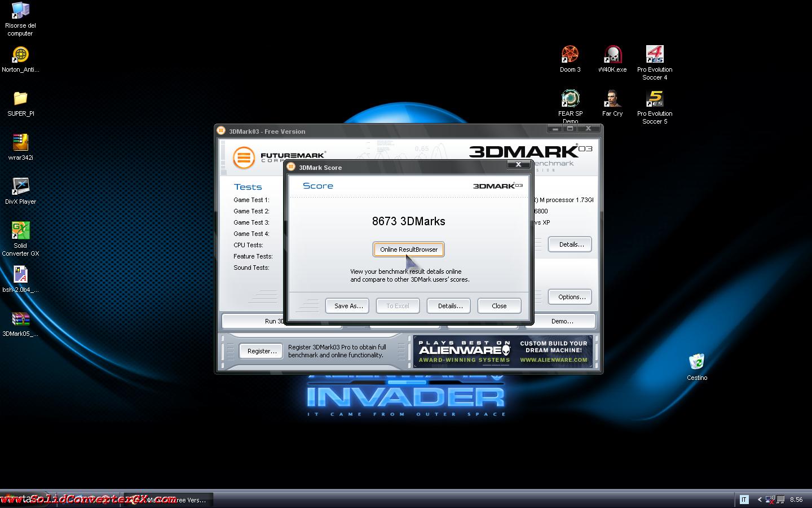The width and height of the screenshot is (812, 508).
Task: Open the Online ResultBrowser
Action: 409,249
